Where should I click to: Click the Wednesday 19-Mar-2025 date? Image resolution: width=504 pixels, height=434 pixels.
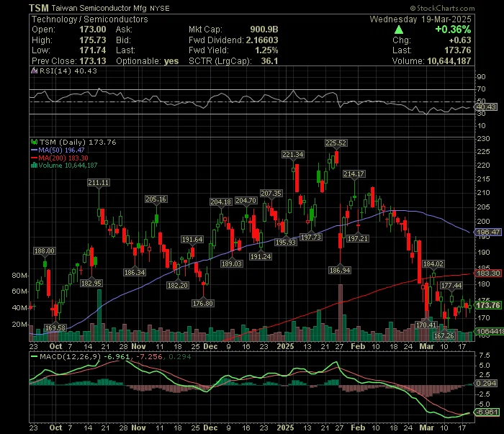[420, 19]
